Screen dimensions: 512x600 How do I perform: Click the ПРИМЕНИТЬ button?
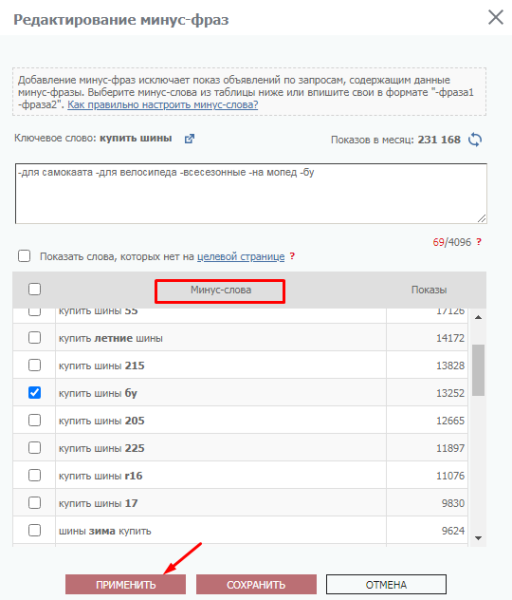[x=126, y=585]
